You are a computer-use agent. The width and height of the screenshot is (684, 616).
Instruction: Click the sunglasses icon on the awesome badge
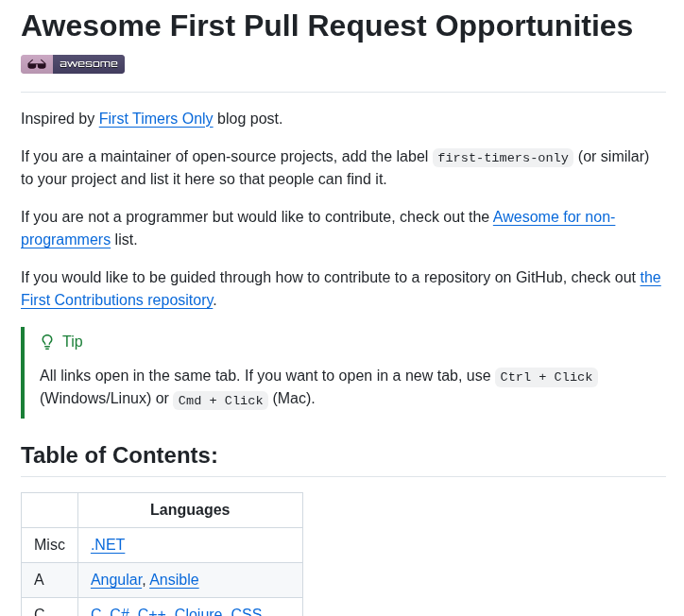pos(37,64)
